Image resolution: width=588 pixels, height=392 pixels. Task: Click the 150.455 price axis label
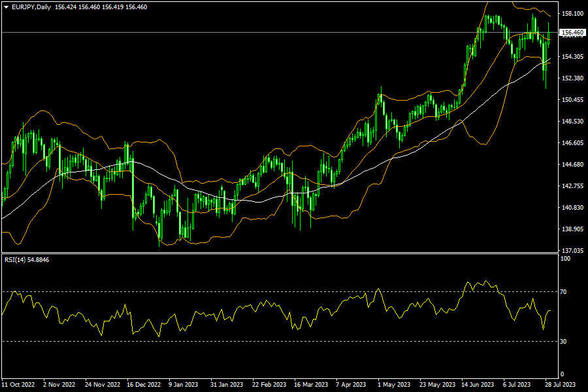(572, 100)
